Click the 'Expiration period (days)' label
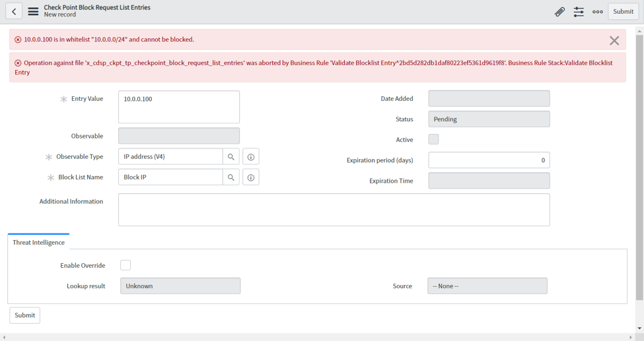 click(x=380, y=160)
